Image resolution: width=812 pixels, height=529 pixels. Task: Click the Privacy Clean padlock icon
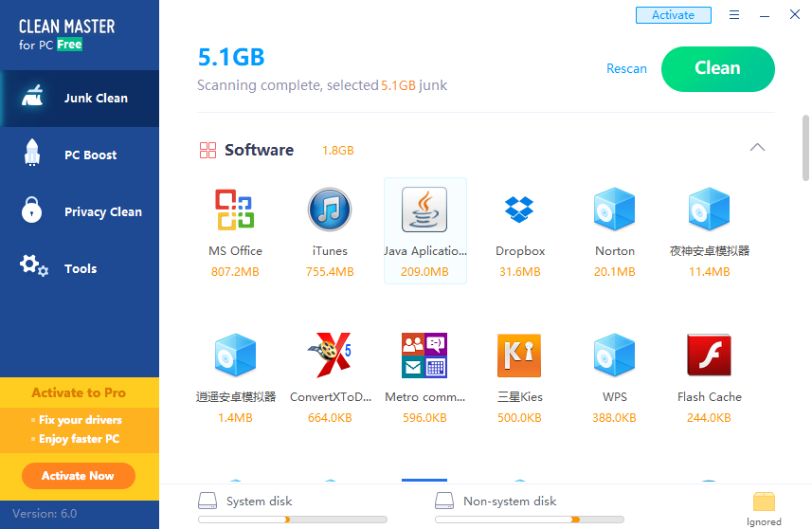click(31, 210)
